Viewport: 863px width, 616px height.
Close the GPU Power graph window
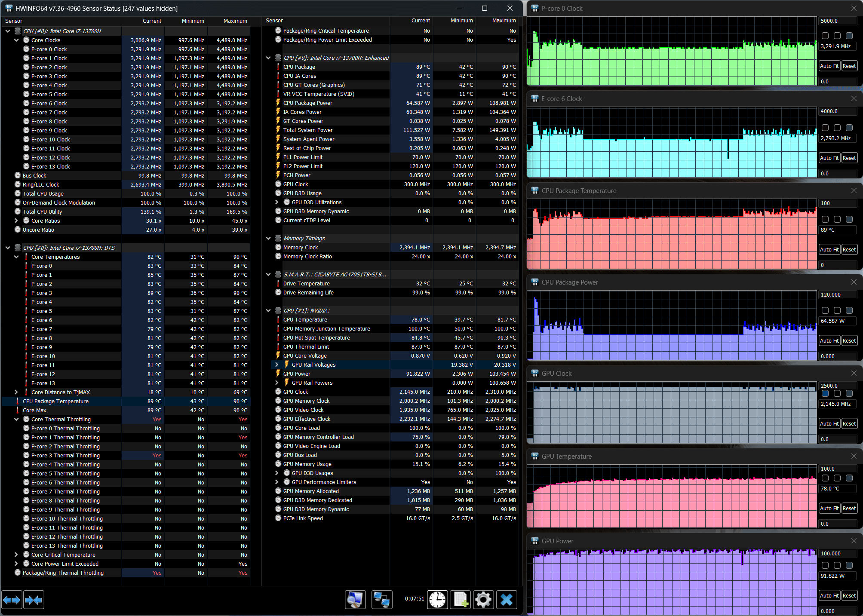(854, 541)
